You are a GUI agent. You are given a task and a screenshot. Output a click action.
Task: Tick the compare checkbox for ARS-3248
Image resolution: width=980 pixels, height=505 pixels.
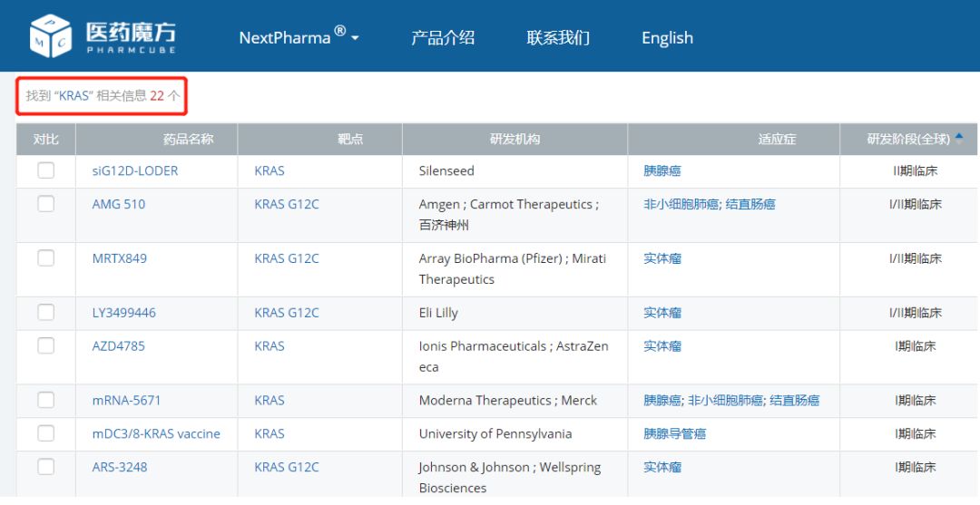pyautogui.click(x=45, y=467)
